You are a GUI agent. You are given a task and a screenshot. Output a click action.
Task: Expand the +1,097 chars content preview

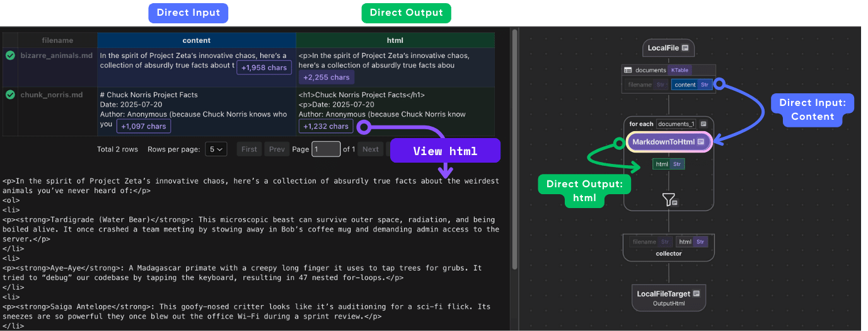point(143,126)
